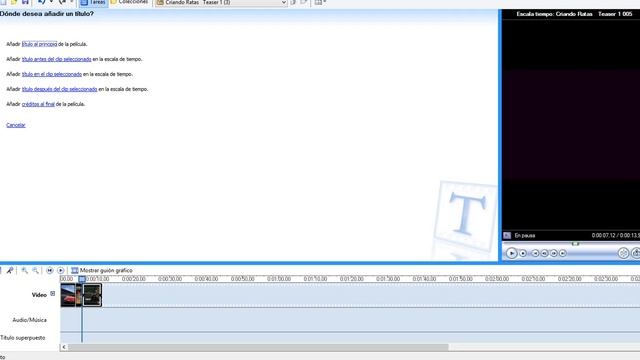Click the 0:00:07.12 playback time readout

click(x=604, y=236)
